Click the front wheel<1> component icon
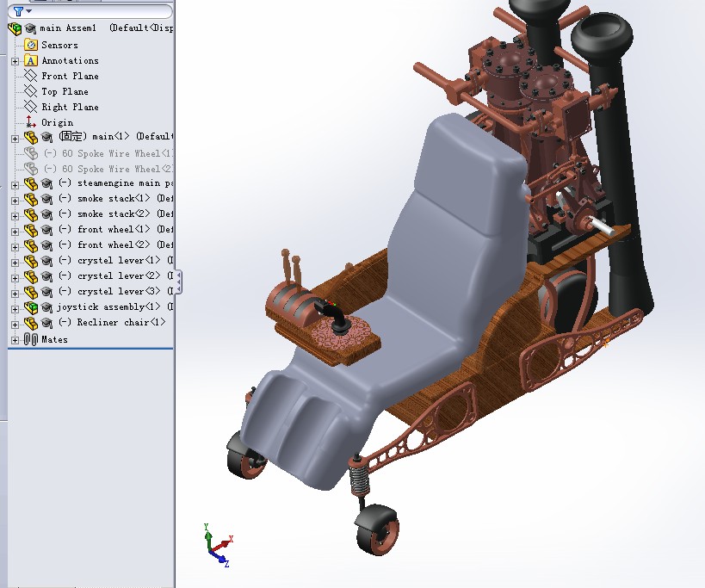 tap(31, 230)
